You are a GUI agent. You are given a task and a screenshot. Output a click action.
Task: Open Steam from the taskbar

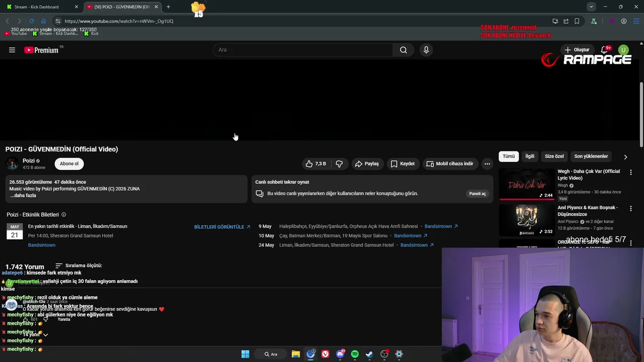pos(369,354)
